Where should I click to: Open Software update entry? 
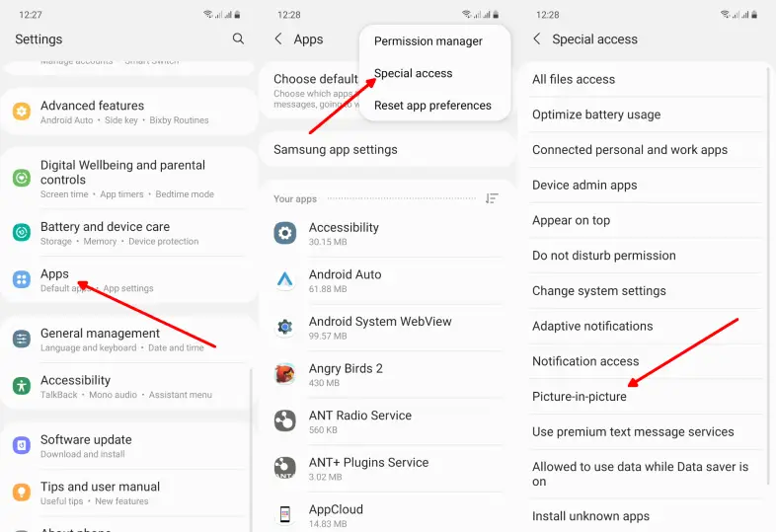click(128, 446)
